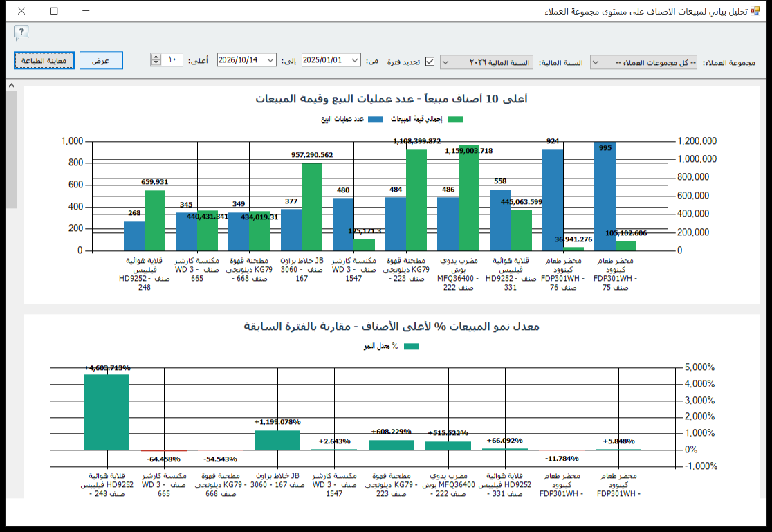Screen dimensions: 772x532
Task: Click the growth label +608.229%
Action: click(x=392, y=432)
